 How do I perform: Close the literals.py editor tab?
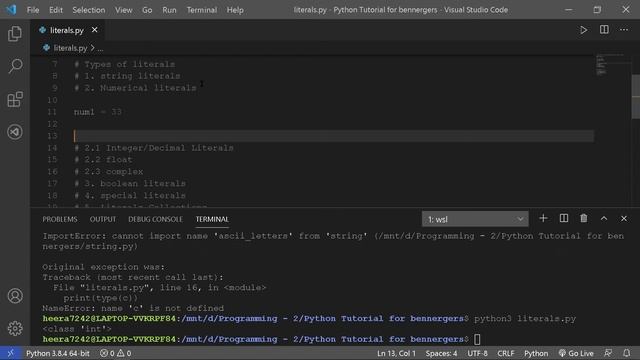tap(95, 30)
